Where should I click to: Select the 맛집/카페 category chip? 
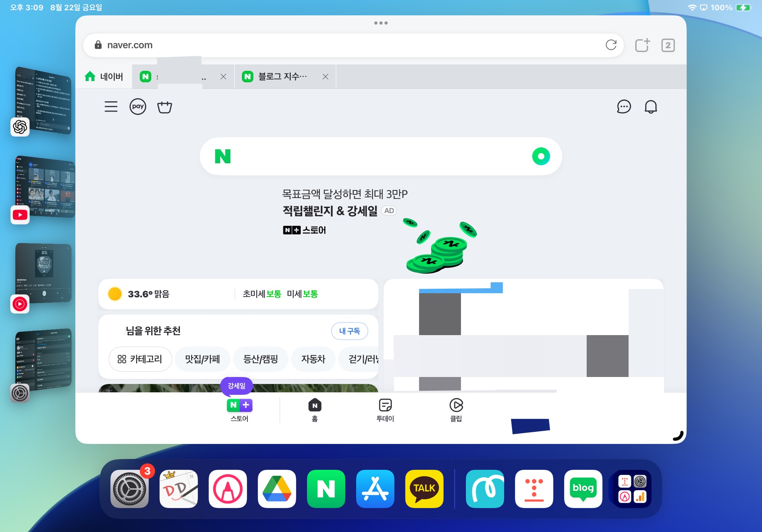202,359
